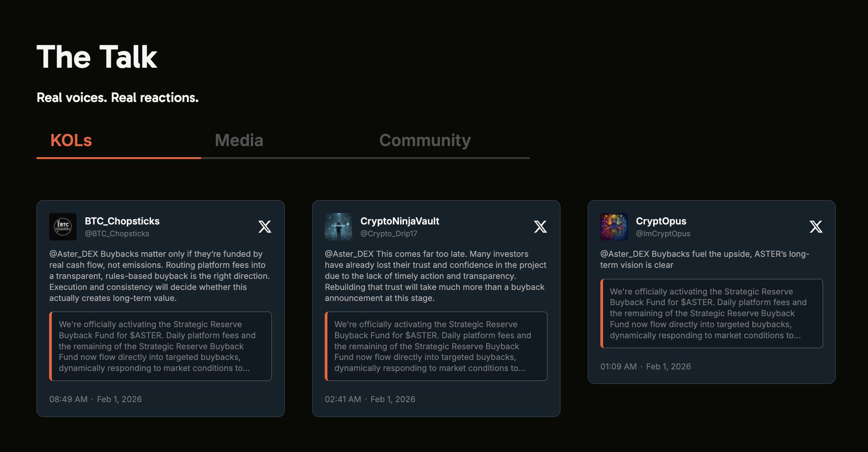Image resolution: width=868 pixels, height=452 pixels.
Task: Click X logo on CryptOpus card
Action: click(816, 227)
